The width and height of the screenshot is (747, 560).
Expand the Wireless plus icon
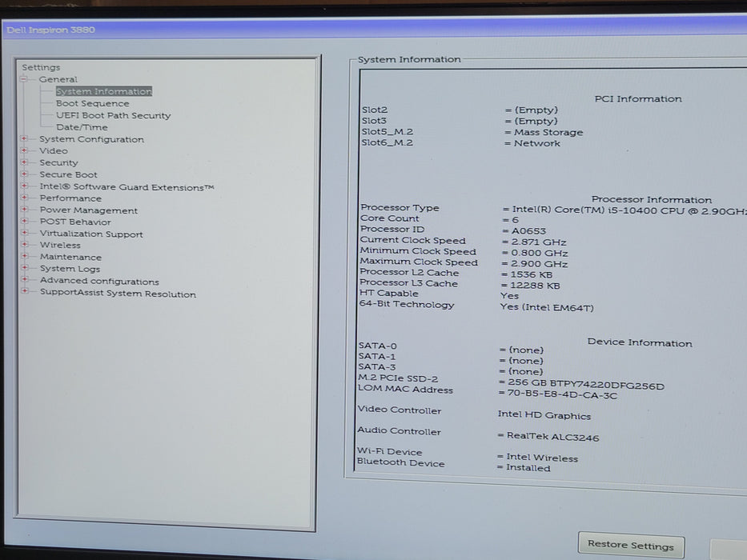24,244
